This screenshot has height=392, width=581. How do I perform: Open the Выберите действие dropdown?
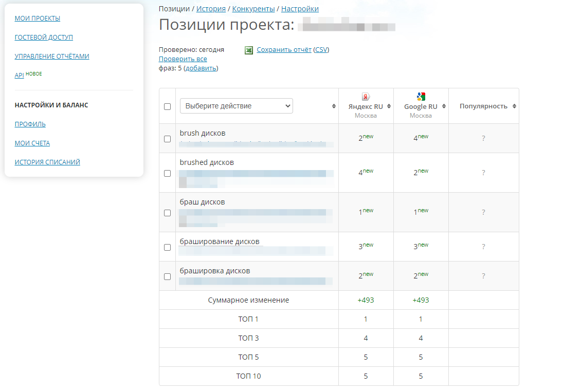pos(236,106)
